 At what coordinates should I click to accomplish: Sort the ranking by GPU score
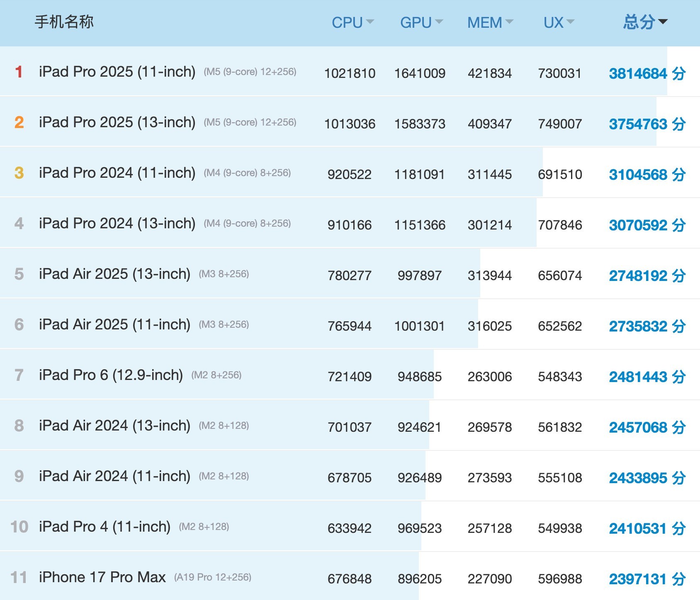(x=421, y=22)
